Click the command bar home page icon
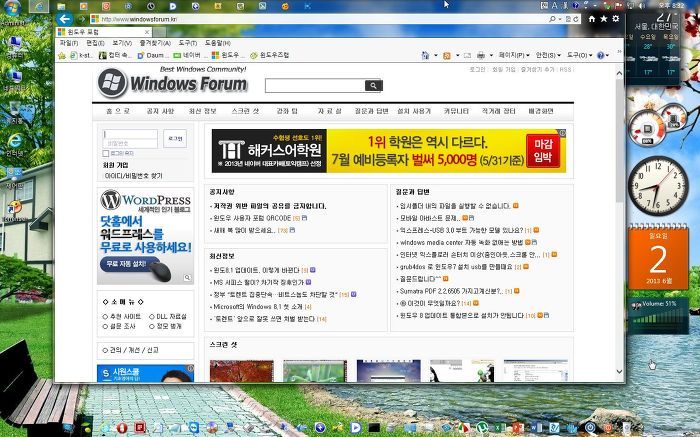700x437 pixels. pos(425,55)
